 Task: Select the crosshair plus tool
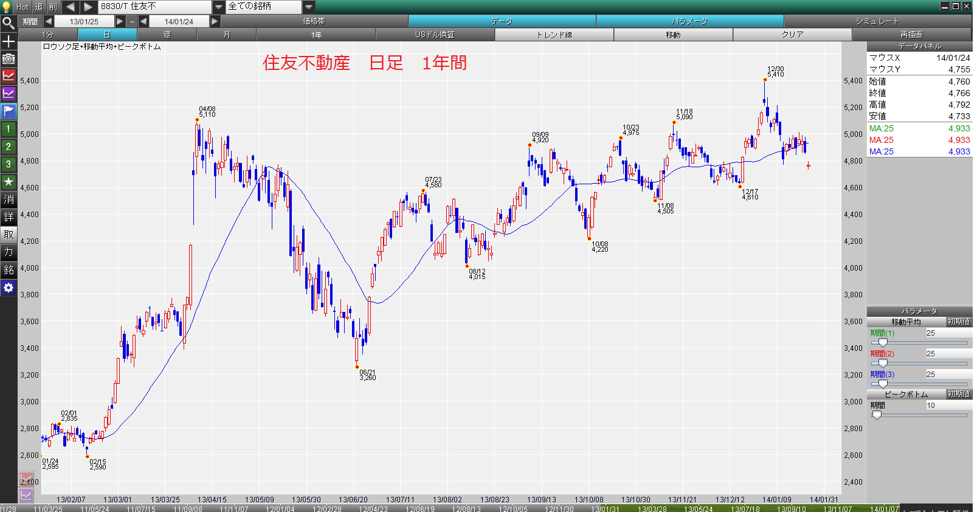9,41
